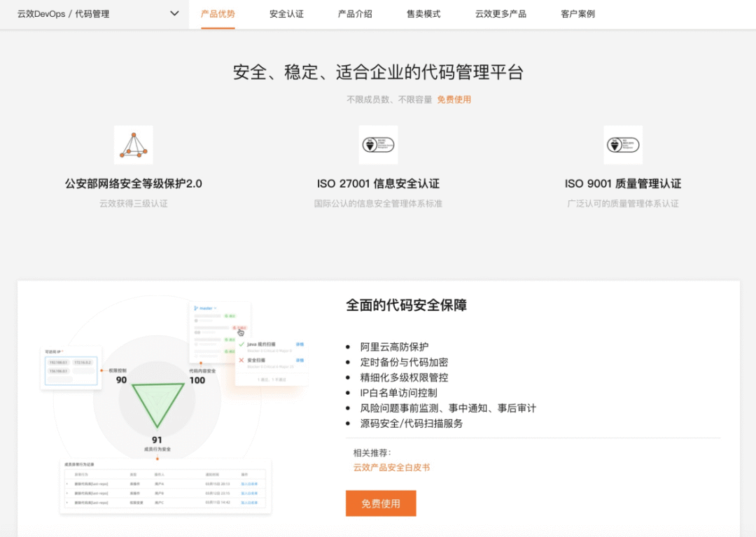The height and width of the screenshot is (537, 756).
Task: Click the orange 免费使用 button
Action: click(381, 503)
